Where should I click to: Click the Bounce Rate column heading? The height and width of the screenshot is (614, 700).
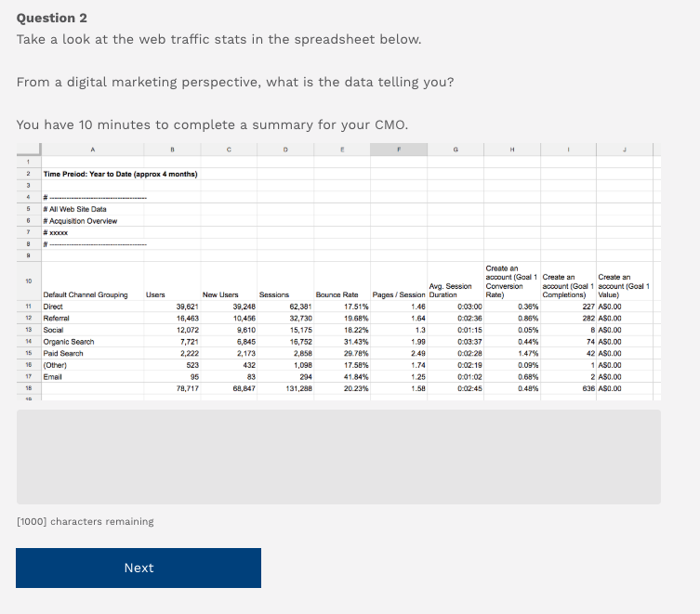(x=336, y=294)
